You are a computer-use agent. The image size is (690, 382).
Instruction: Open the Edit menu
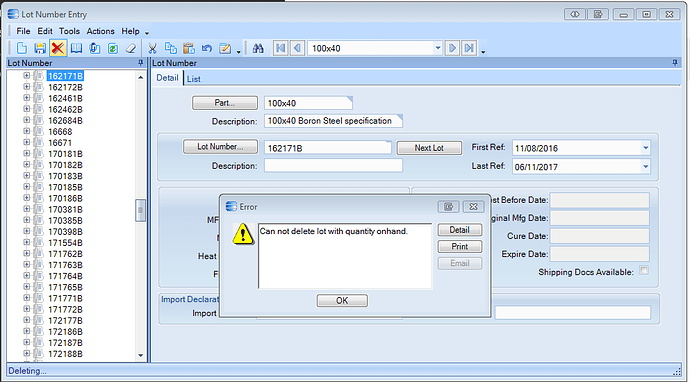[45, 31]
